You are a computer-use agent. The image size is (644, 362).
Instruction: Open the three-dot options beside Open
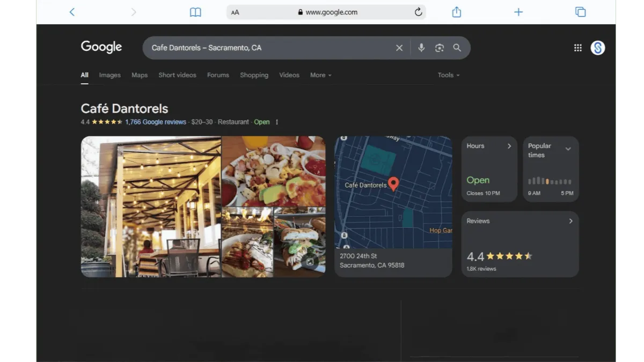pos(277,122)
